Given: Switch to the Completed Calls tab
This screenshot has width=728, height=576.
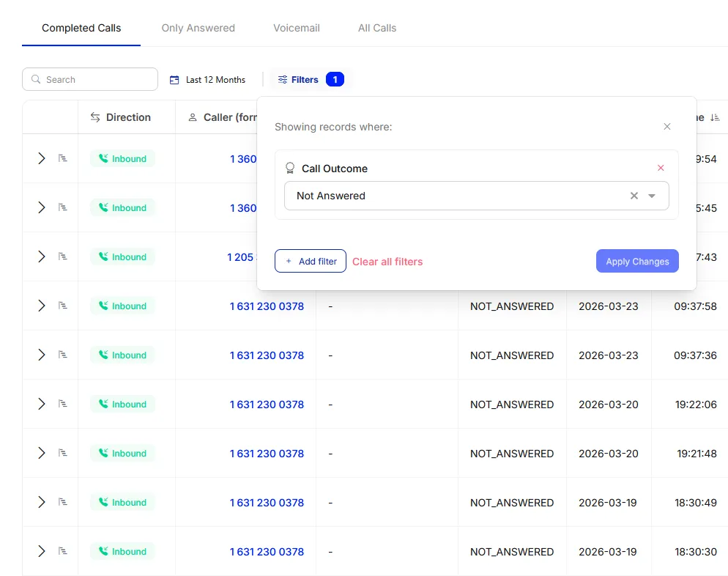Looking at the screenshot, I should 81,28.
